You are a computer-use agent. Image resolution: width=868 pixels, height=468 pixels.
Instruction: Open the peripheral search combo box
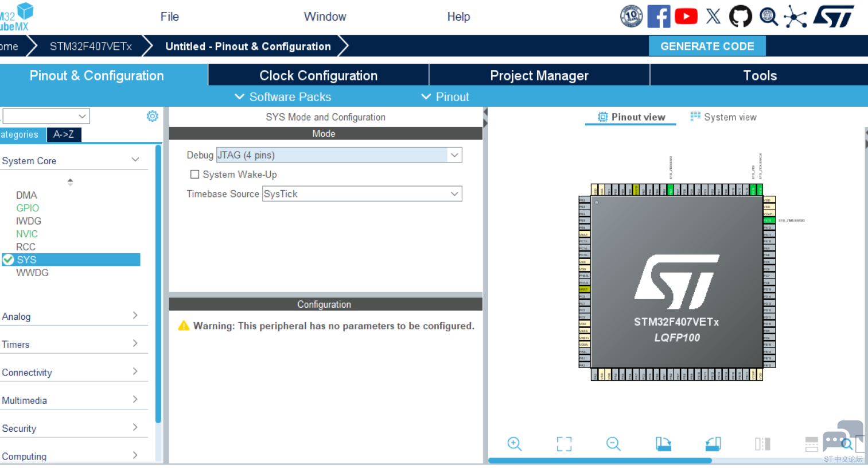click(x=46, y=116)
